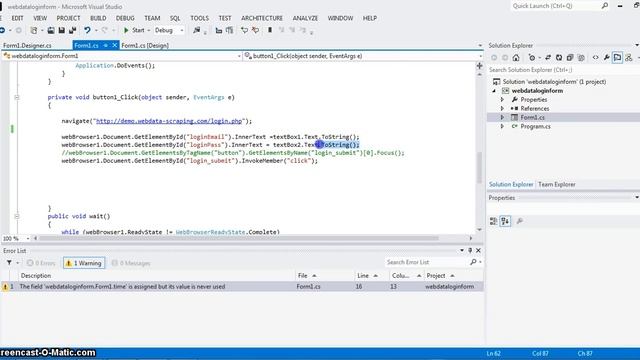Open the ARCHITECTURE menu
This screenshot has width=640, height=360.
click(262, 18)
